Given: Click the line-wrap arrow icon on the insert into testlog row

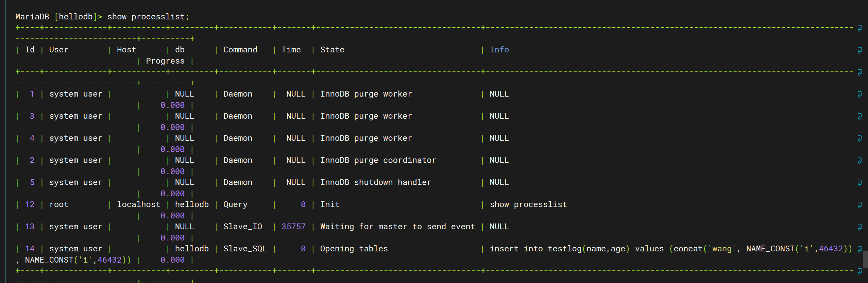Looking at the screenshot, I should pos(860,249).
